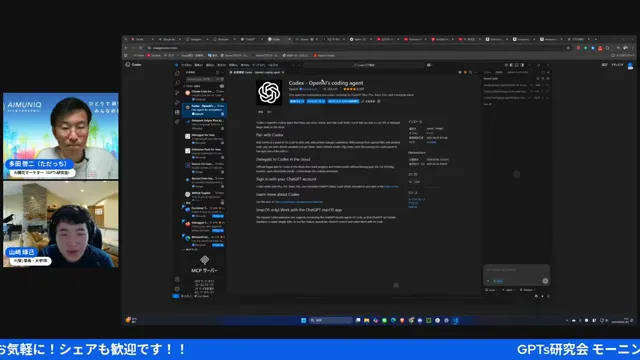Click the filter icon in extensions search box
This screenshot has height=360, width=640.
(222, 79)
